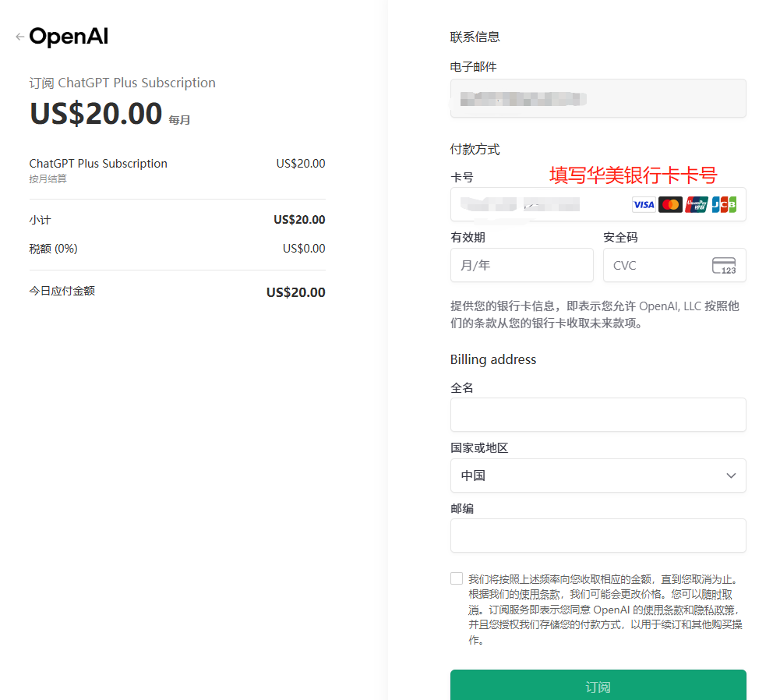The width and height of the screenshot is (780, 700).
Task: Click the 按月结算 billing note
Action: point(48,179)
